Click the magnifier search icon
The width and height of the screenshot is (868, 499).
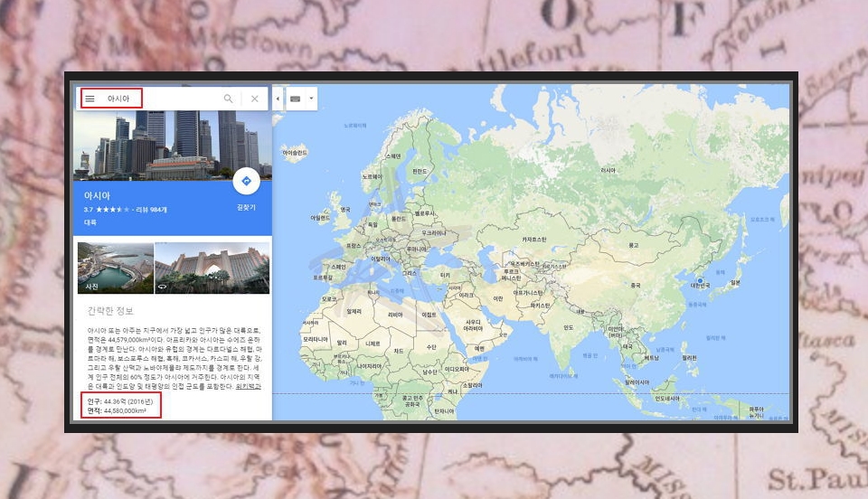coord(228,99)
